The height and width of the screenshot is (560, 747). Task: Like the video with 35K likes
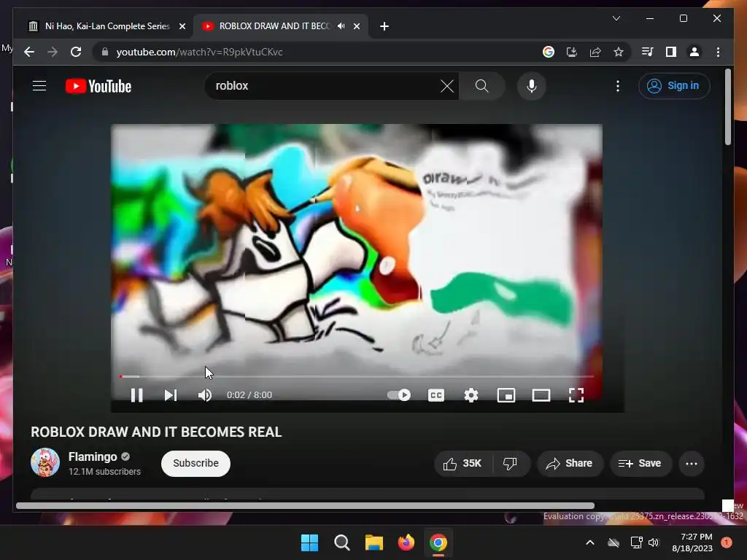(462, 463)
